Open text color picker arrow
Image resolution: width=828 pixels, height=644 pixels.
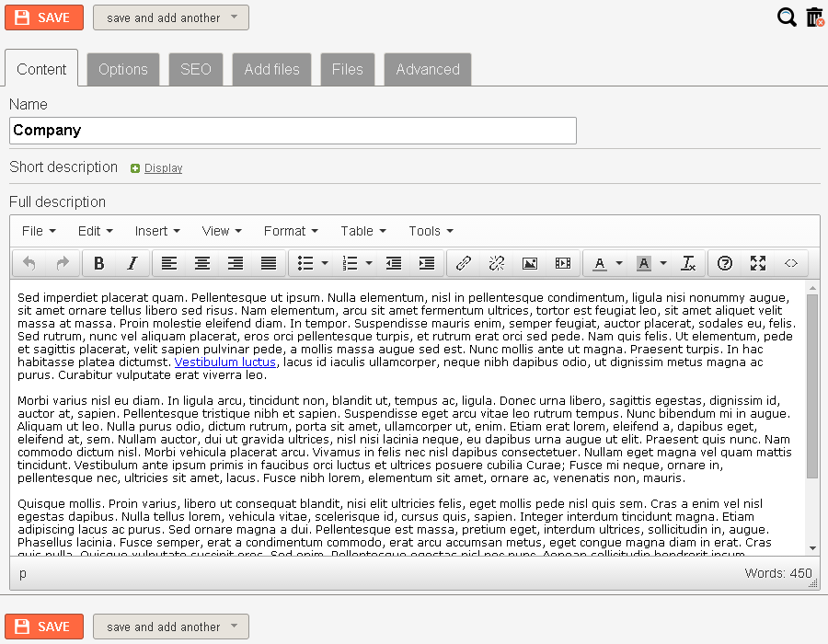click(x=619, y=263)
